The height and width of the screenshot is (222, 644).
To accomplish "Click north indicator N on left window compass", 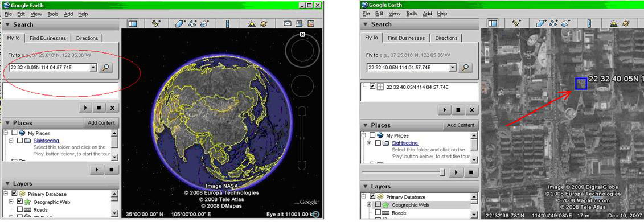I will pos(302,35).
